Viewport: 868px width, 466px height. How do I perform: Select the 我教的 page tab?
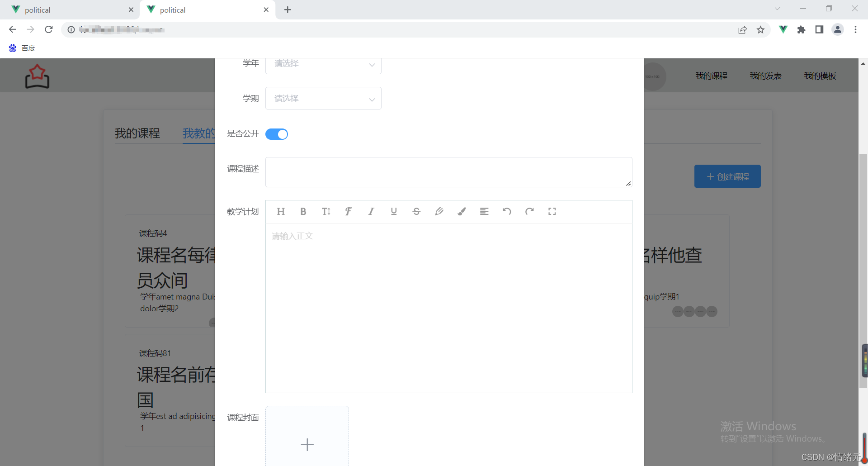(x=199, y=133)
